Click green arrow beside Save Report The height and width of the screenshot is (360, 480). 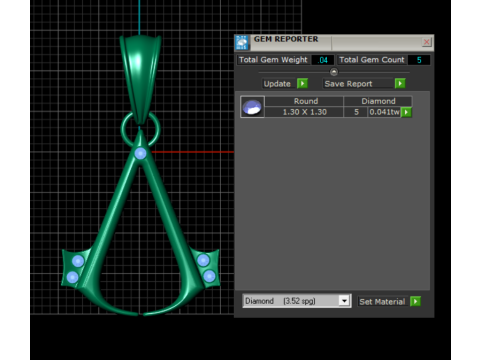[x=400, y=83]
